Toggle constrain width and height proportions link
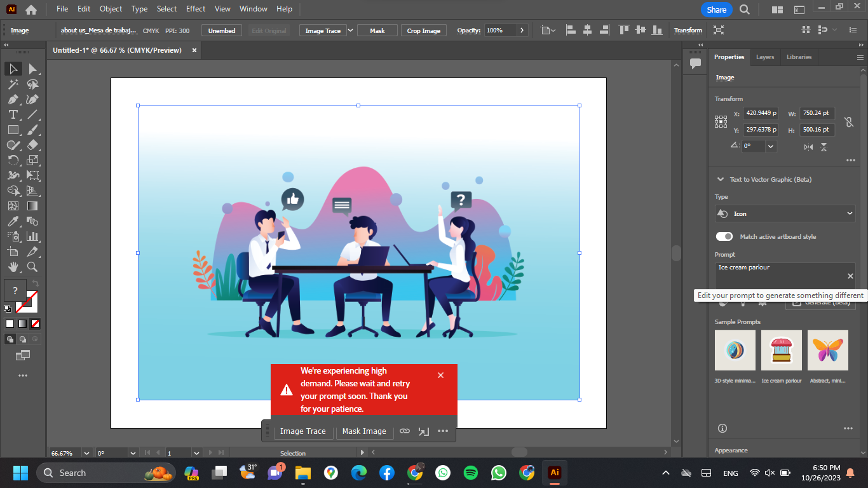 click(x=848, y=121)
